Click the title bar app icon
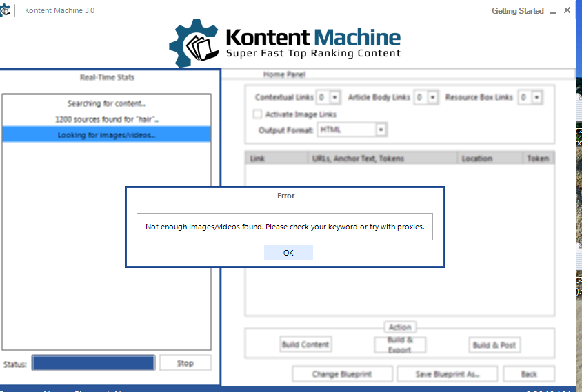The height and width of the screenshot is (392, 582). [x=5, y=10]
